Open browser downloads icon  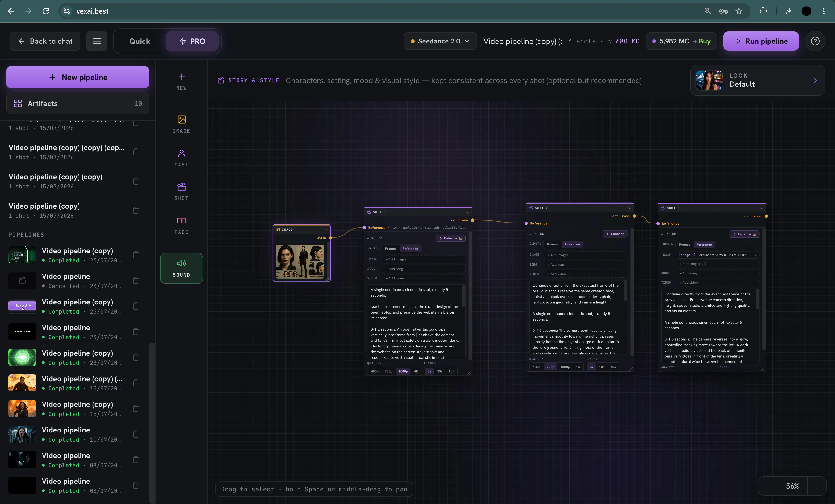click(x=789, y=11)
